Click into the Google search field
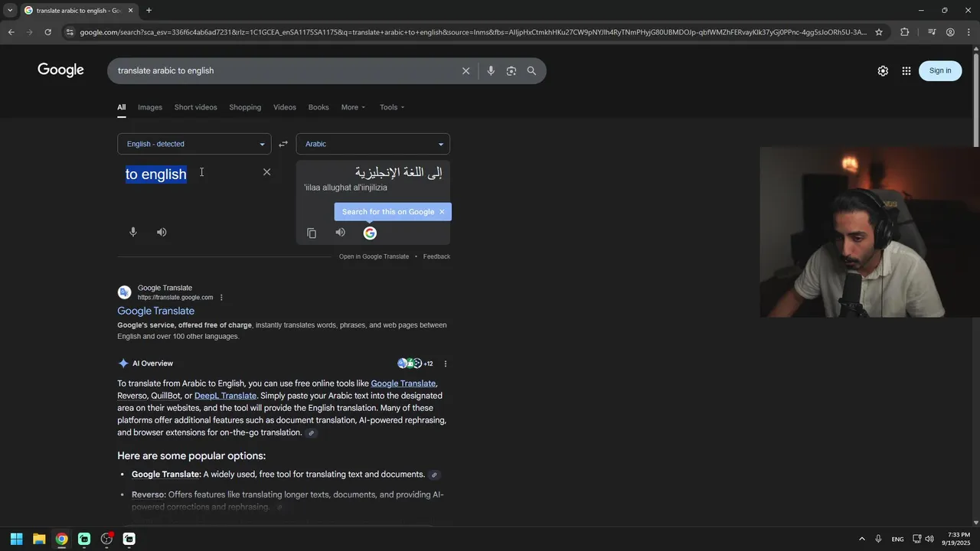Viewport: 980px width, 551px height. (283, 70)
